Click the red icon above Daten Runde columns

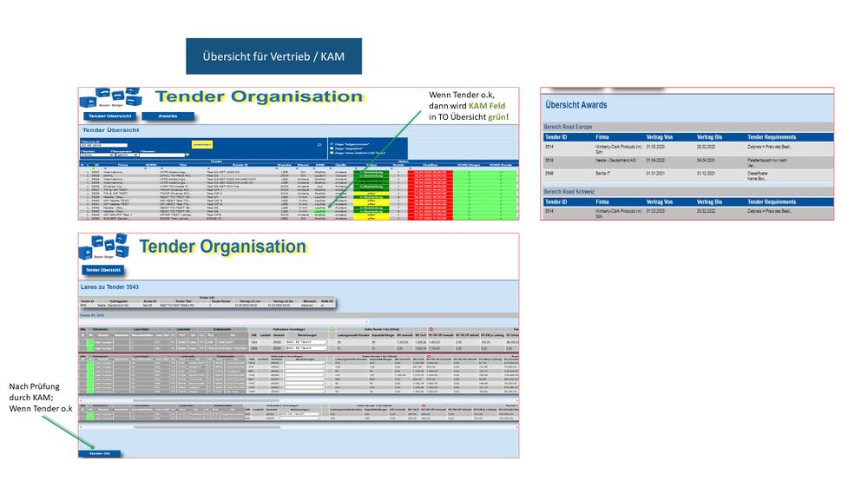tap(431, 329)
